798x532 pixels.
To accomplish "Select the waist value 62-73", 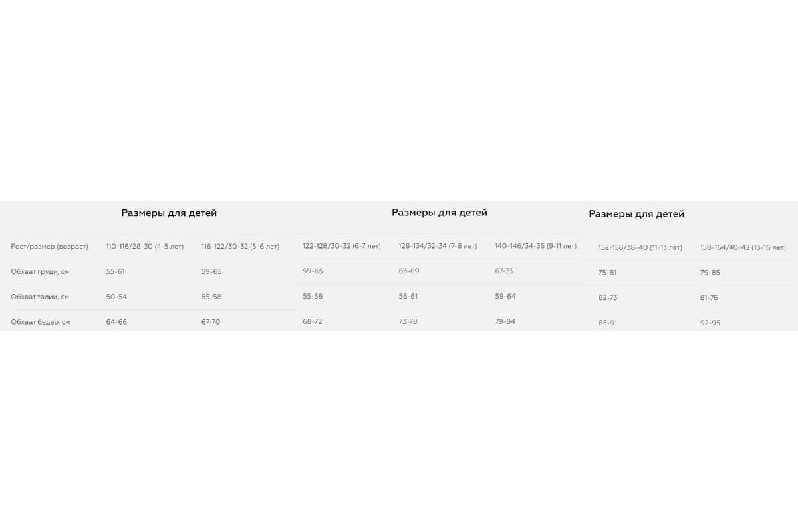I will coord(607,298).
